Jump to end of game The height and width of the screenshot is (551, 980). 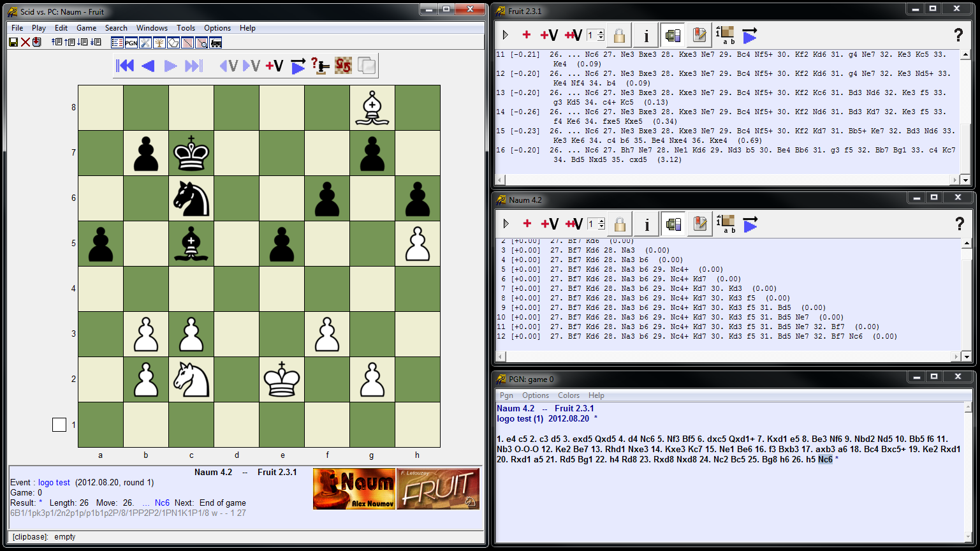pyautogui.click(x=194, y=66)
